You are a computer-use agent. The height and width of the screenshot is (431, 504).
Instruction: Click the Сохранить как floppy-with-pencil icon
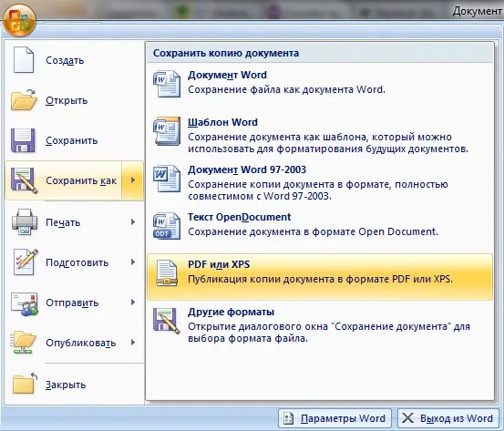coord(24,180)
